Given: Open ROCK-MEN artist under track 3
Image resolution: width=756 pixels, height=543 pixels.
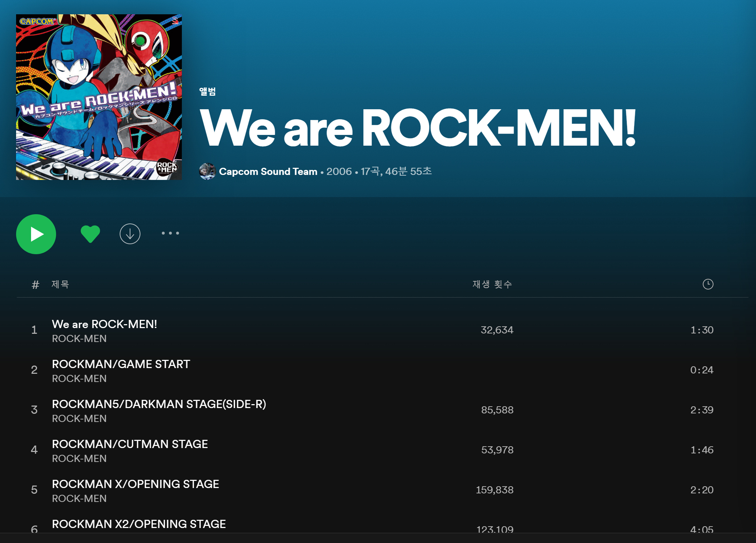Looking at the screenshot, I should pyautogui.click(x=79, y=418).
